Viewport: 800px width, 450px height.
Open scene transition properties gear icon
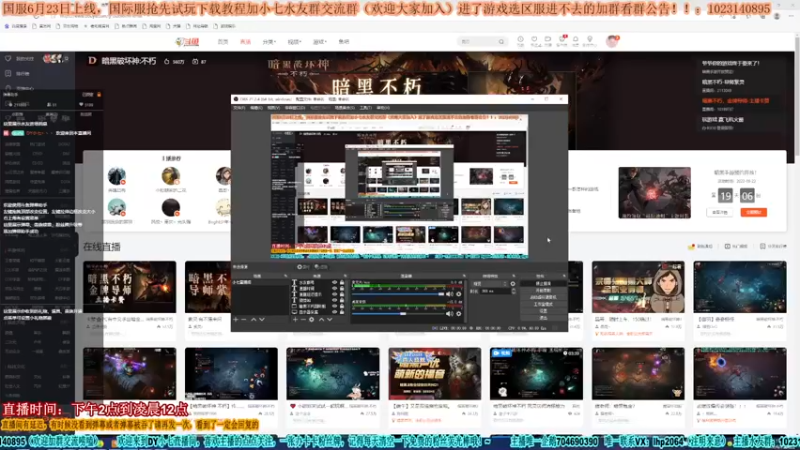click(513, 284)
